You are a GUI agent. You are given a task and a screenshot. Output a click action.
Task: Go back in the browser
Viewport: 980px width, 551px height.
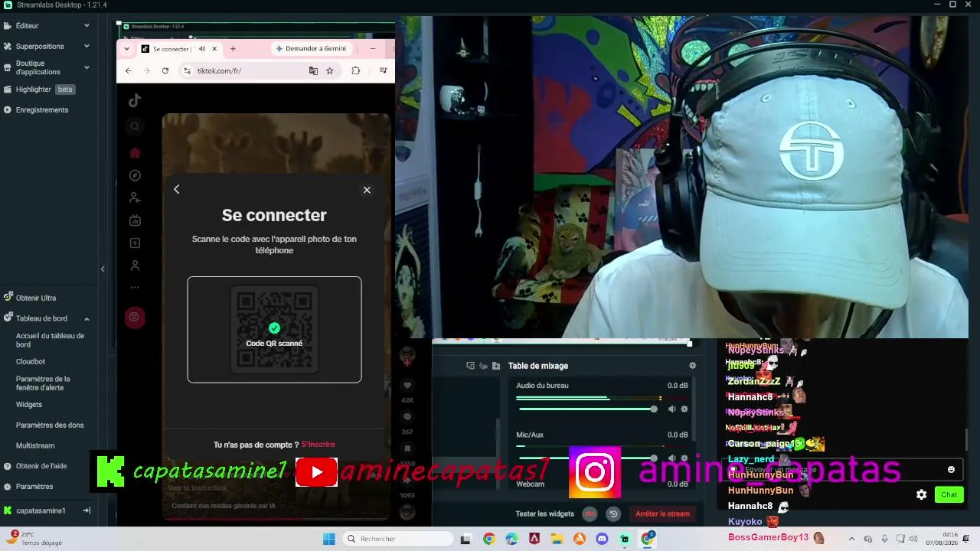[x=128, y=70]
